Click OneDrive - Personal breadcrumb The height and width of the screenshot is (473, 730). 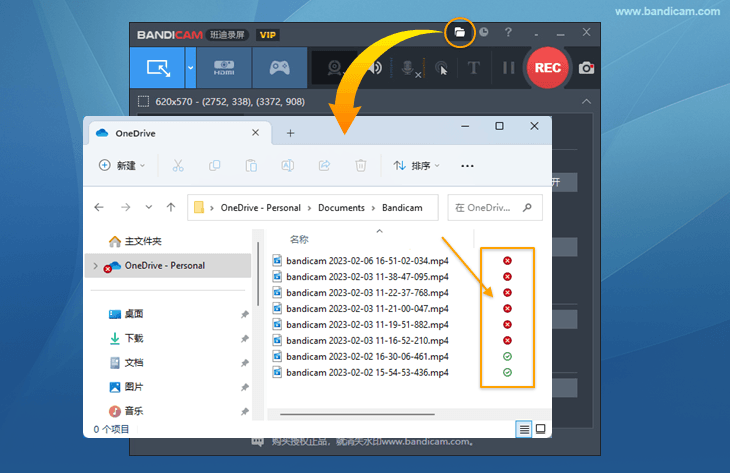[x=261, y=208]
